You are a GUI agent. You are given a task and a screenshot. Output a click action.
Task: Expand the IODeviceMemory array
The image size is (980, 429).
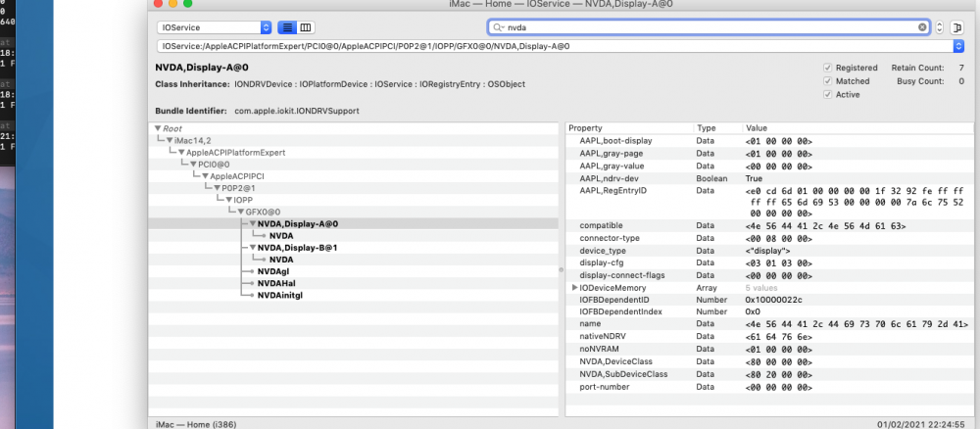tap(574, 288)
